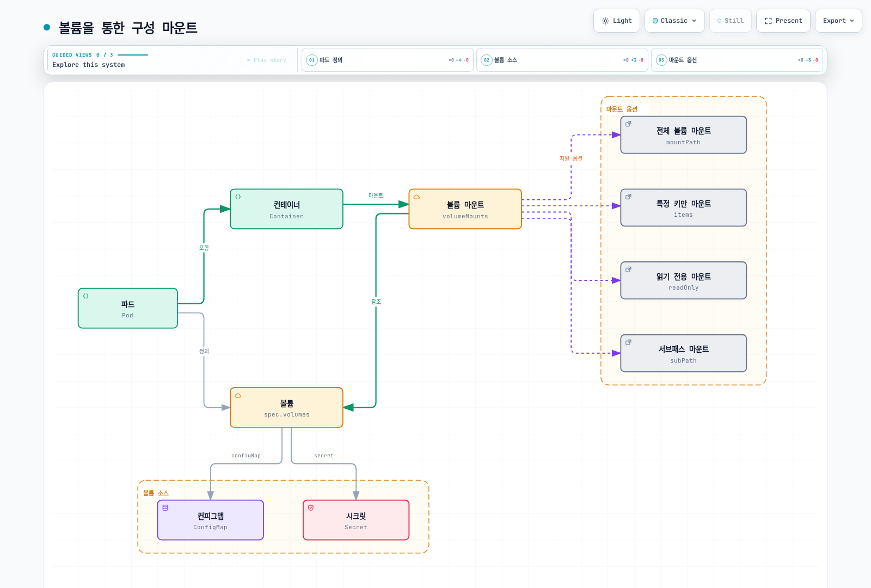871x588 pixels.
Task: Click the database icon on 컨피그맵 node
Action: click(165, 508)
